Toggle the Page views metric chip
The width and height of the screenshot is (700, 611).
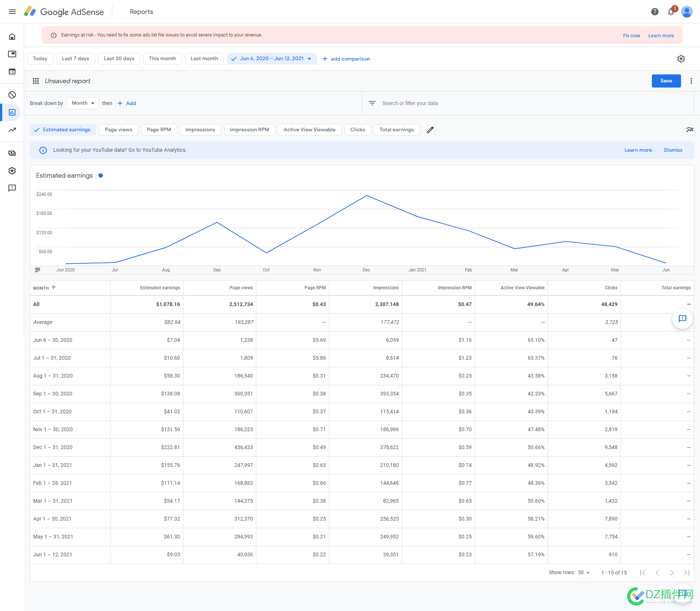coord(118,130)
